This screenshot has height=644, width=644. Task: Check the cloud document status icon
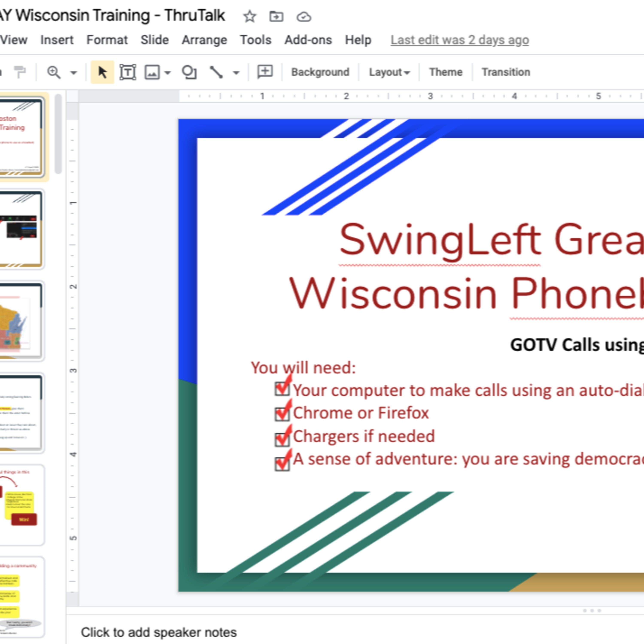click(304, 16)
